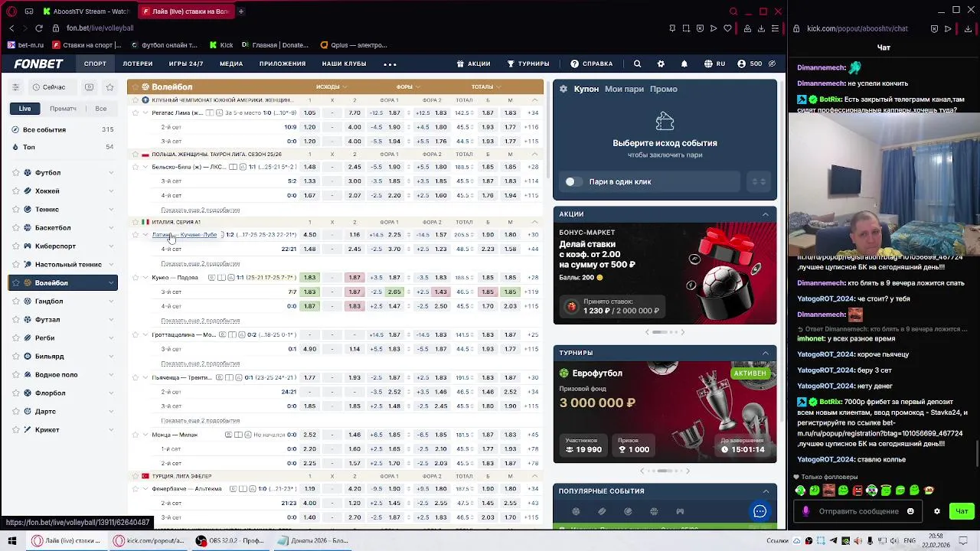Open the Fonbet settings gear in header
Viewport: 980px width, 551px height.
(661, 64)
